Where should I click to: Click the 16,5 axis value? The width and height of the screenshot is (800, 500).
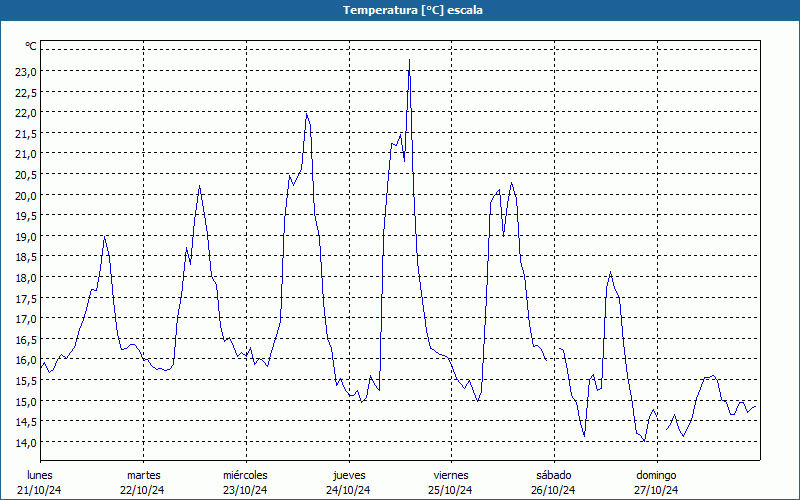(26, 339)
